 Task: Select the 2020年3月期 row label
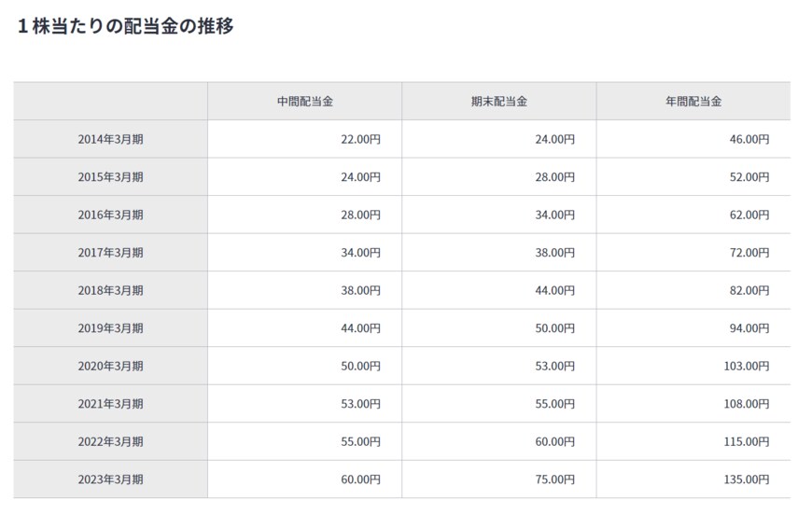(110, 366)
